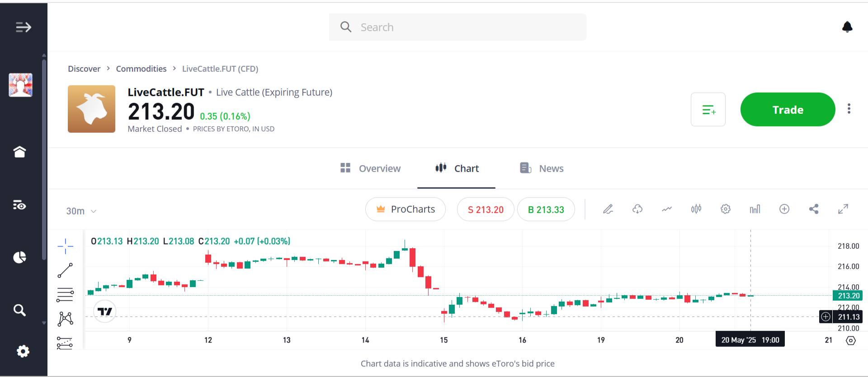Open the compare line chart icon
Screen dimensions: 868x377
667,209
